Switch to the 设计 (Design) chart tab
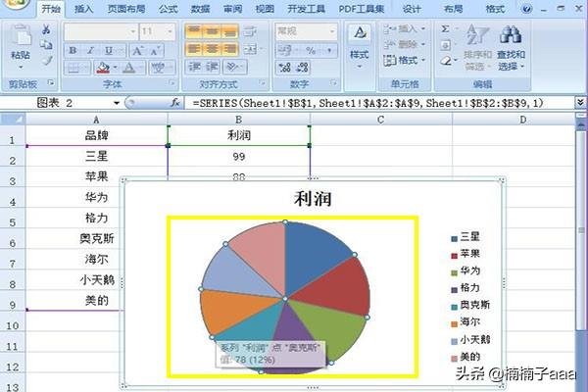Image resolution: width=588 pixels, height=392 pixels. click(412, 8)
